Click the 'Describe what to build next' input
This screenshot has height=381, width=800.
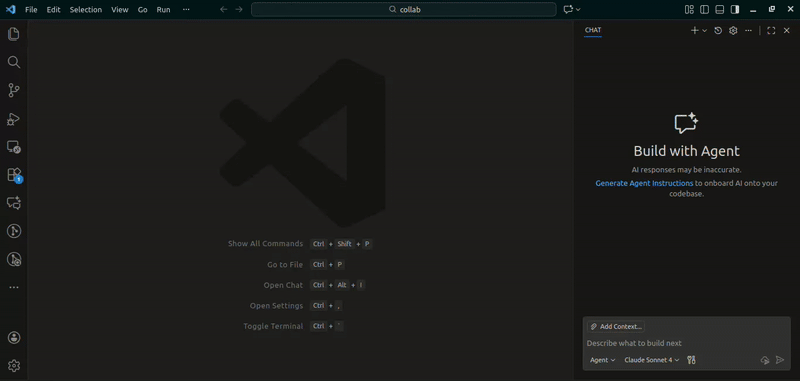click(686, 343)
